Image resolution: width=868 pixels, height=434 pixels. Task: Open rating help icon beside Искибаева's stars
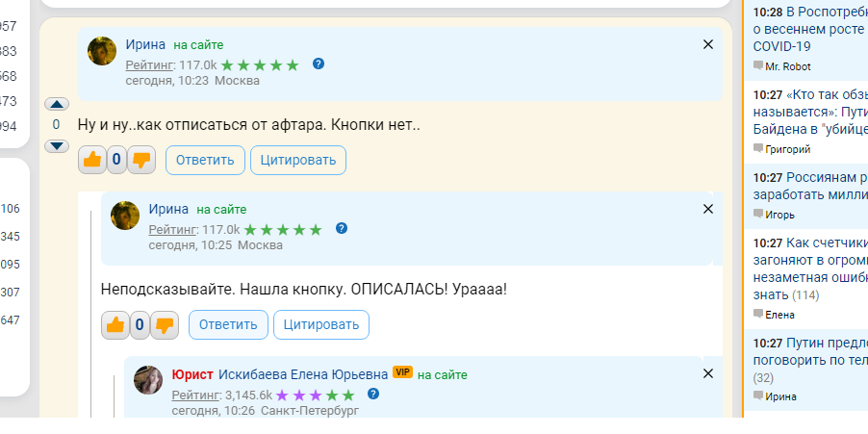pyautogui.click(x=373, y=394)
